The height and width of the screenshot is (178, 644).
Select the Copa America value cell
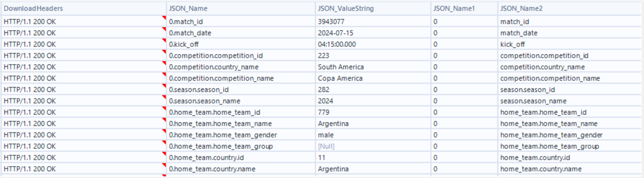click(340, 78)
